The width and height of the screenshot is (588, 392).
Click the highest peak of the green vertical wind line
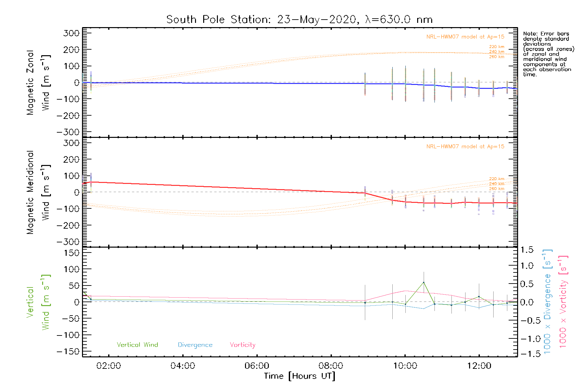click(x=424, y=282)
